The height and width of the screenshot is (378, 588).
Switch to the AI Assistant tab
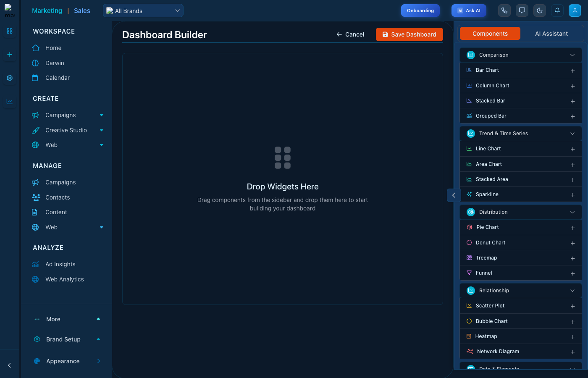pos(551,34)
